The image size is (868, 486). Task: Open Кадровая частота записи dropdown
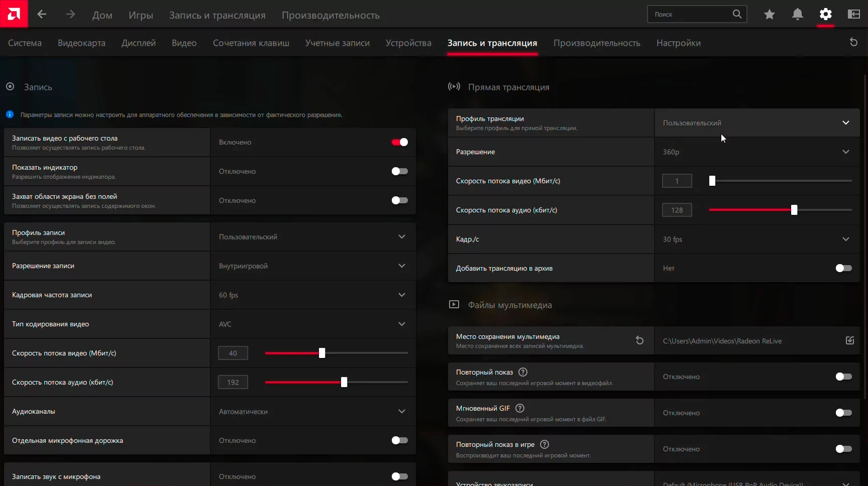tap(313, 295)
